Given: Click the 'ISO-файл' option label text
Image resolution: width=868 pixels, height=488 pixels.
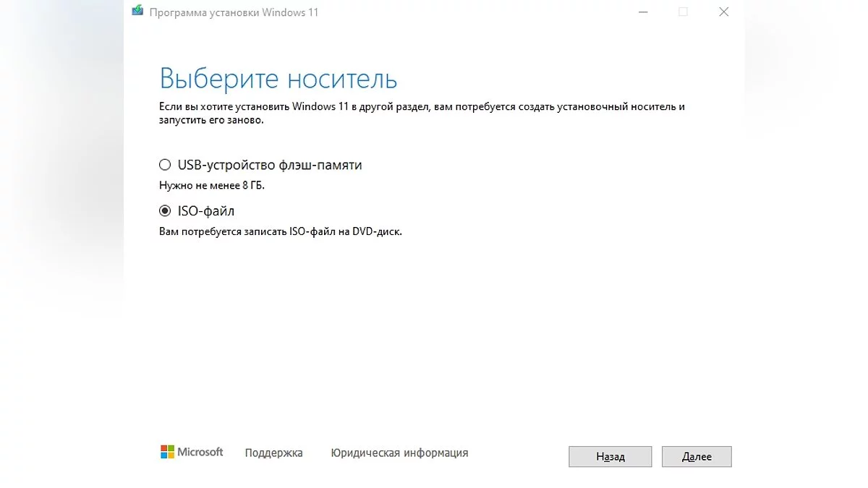Looking at the screenshot, I should pyautogui.click(x=206, y=211).
